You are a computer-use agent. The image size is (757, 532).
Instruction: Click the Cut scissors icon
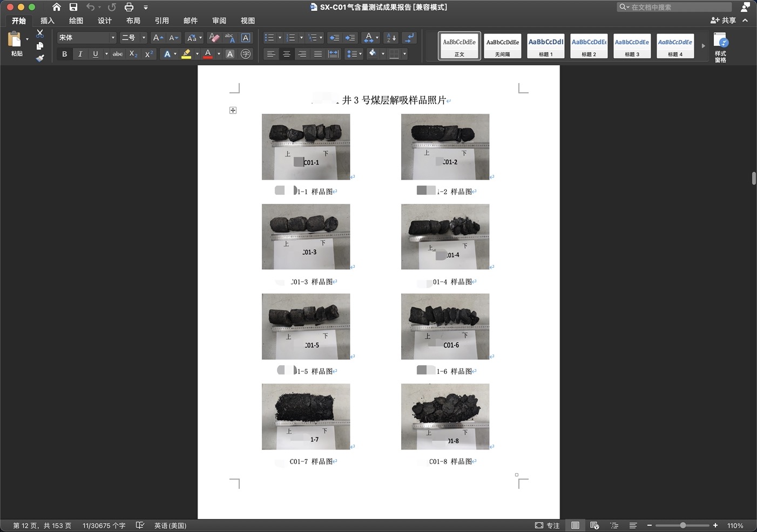point(39,33)
